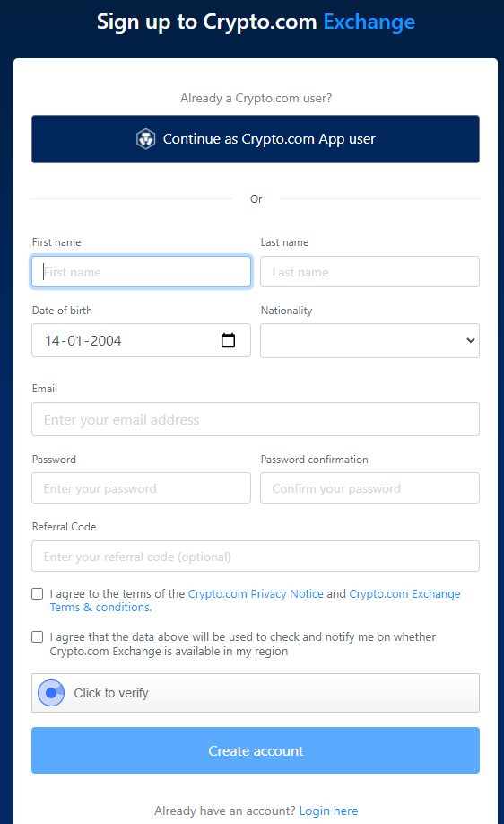This screenshot has width=504, height=824.
Task: Click into the Last name field
Action: (x=369, y=272)
